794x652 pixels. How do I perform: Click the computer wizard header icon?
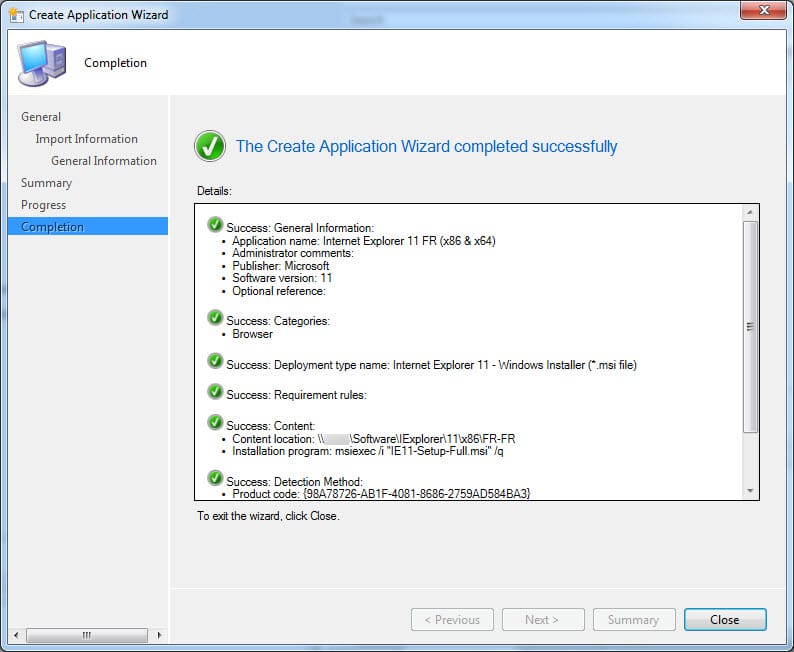pos(42,63)
